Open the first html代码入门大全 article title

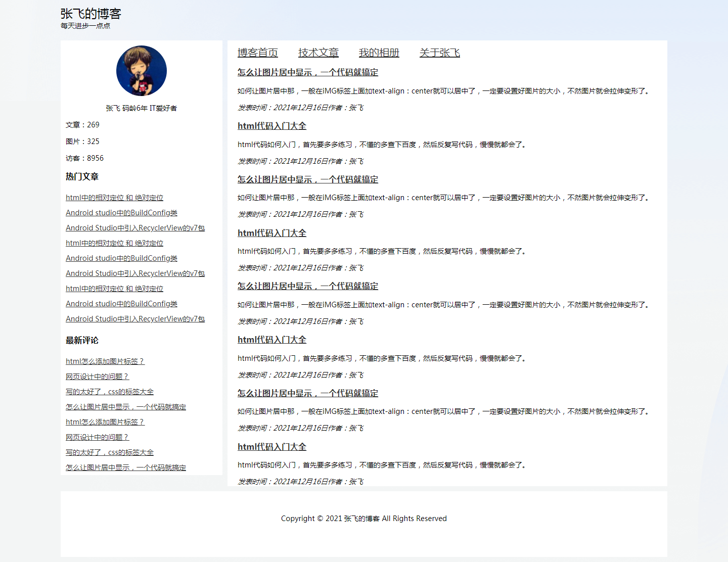coord(272,126)
